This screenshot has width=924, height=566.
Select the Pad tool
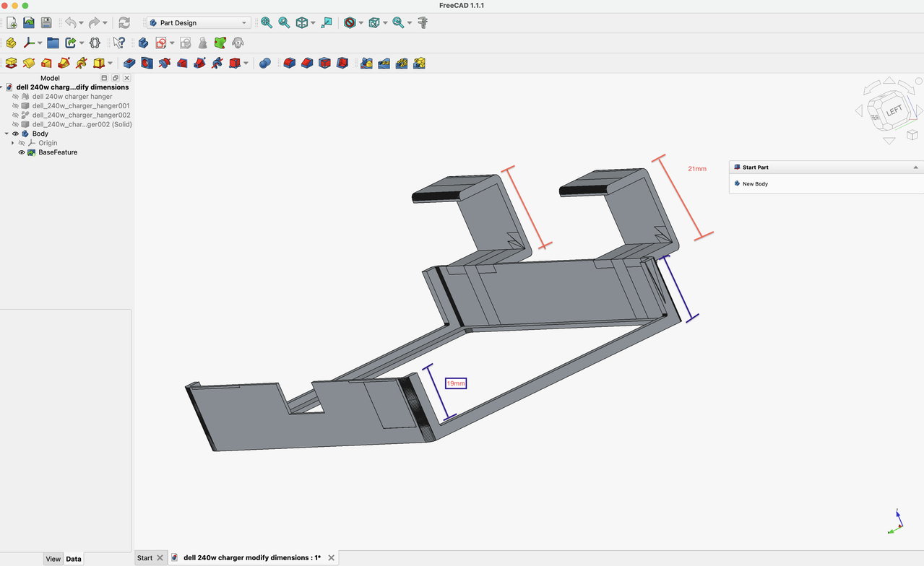[x=11, y=64]
